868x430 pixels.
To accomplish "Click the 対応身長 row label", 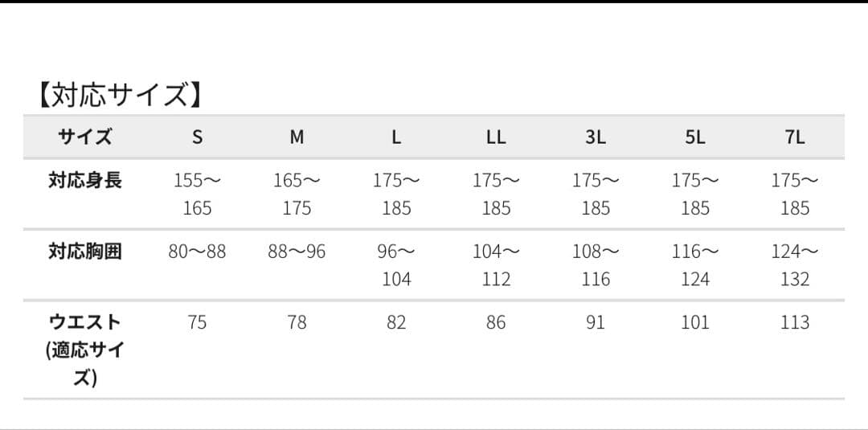I will pos(84,180).
